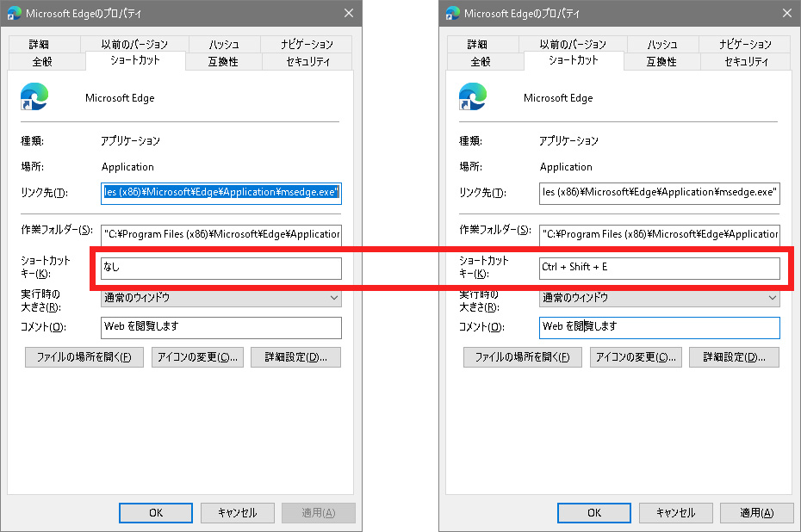Open 実行時の大きさ dropdown in the left dialog
Image resolution: width=801 pixels, height=532 pixels.
(221, 298)
